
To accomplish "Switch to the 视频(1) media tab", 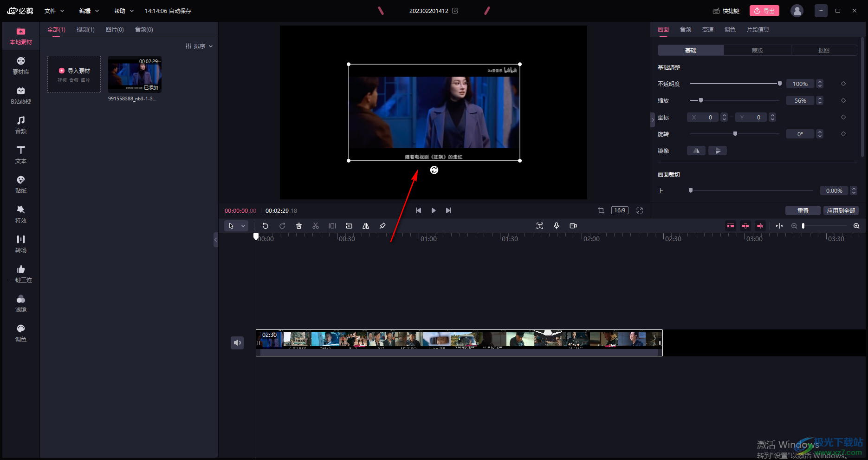I will pyautogui.click(x=85, y=29).
